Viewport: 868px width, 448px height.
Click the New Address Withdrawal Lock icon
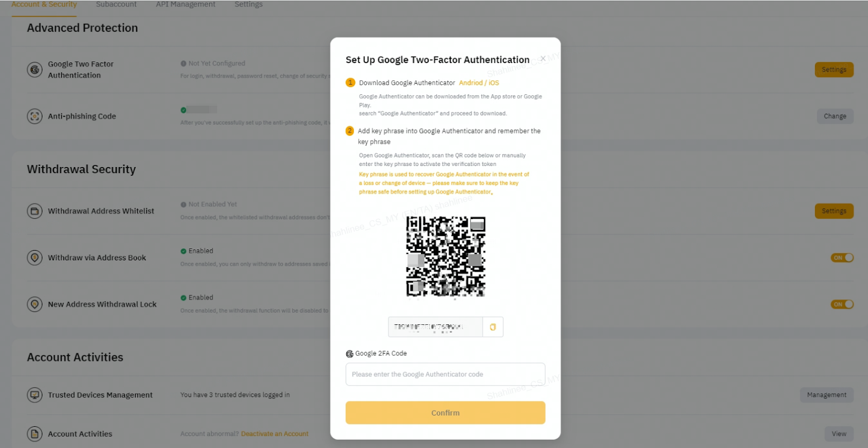tap(35, 304)
